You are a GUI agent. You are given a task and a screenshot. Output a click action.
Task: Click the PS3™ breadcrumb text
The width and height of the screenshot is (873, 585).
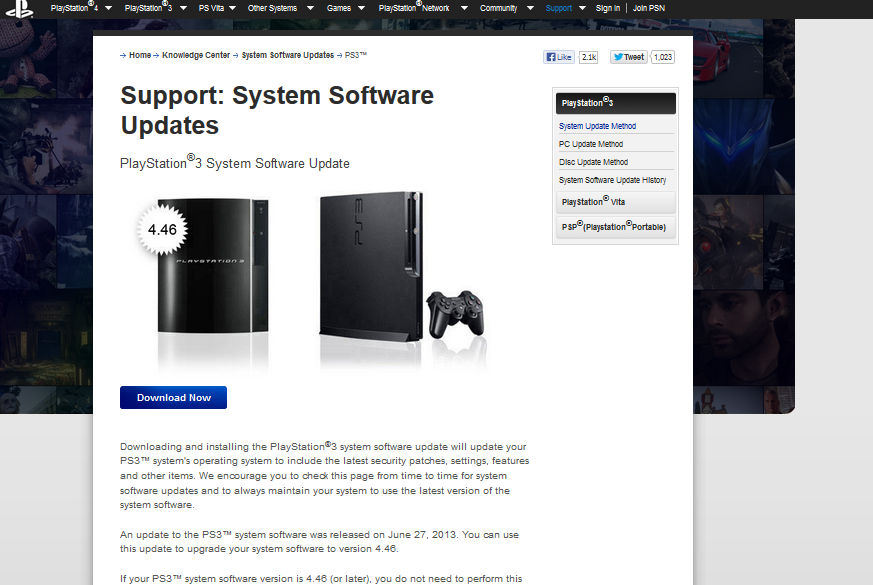[356, 55]
